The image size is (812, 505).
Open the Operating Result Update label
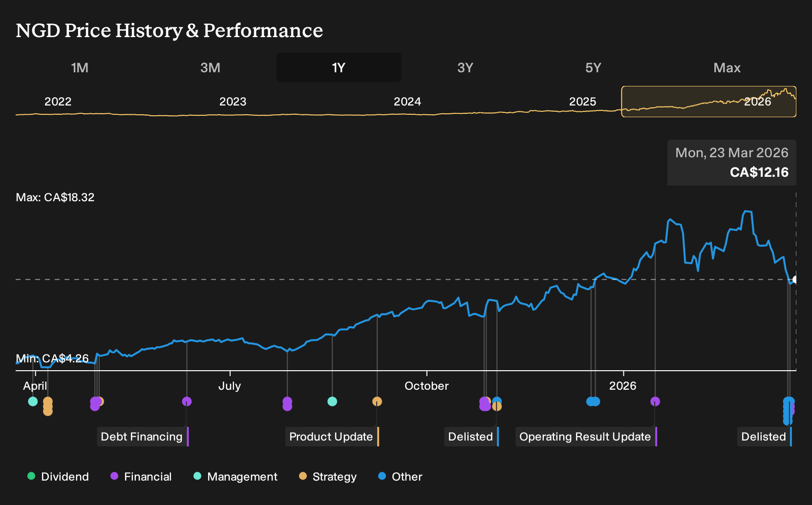[x=586, y=437]
